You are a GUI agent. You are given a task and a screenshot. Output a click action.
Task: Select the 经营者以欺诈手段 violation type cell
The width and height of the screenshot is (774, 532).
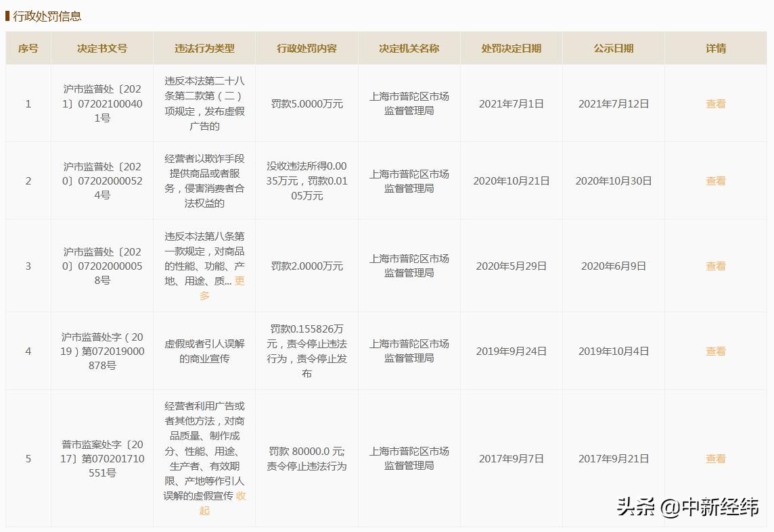(204, 181)
